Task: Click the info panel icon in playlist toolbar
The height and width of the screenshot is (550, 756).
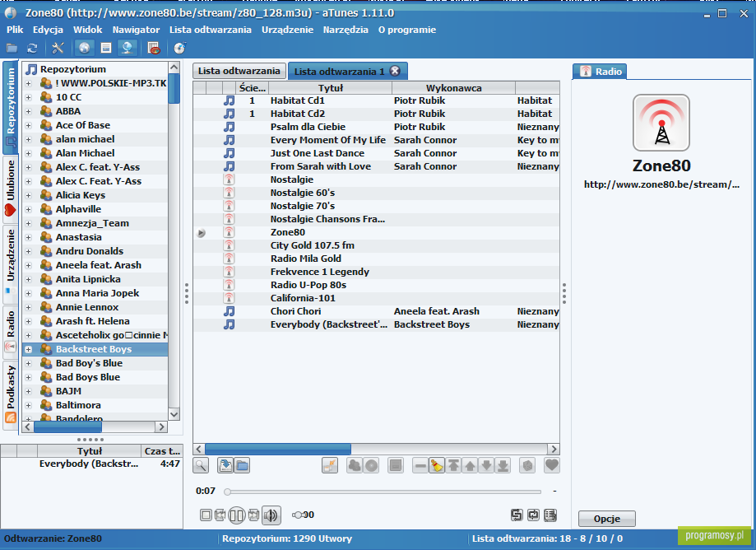Action: point(396,465)
